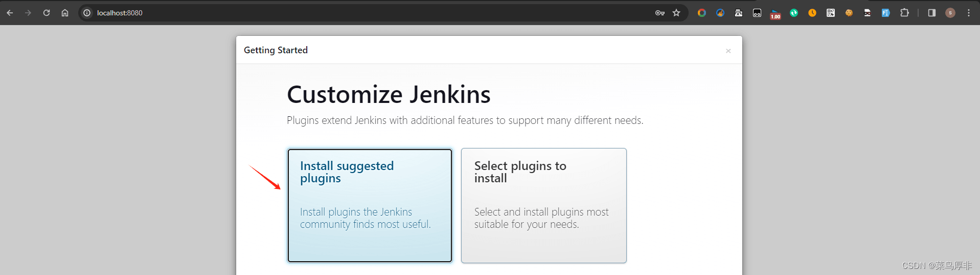
Task: Click 'suitable for your needs' description text
Action: [x=527, y=224]
